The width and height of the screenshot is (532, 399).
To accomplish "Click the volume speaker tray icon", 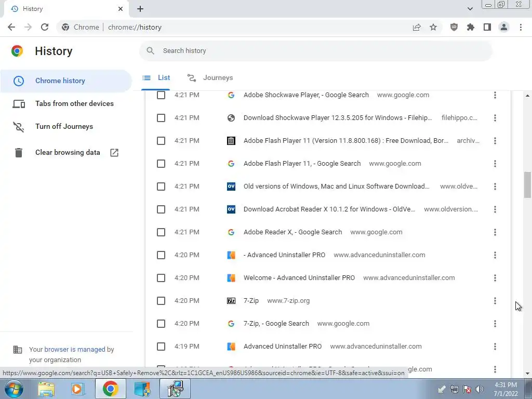I will [479, 389].
